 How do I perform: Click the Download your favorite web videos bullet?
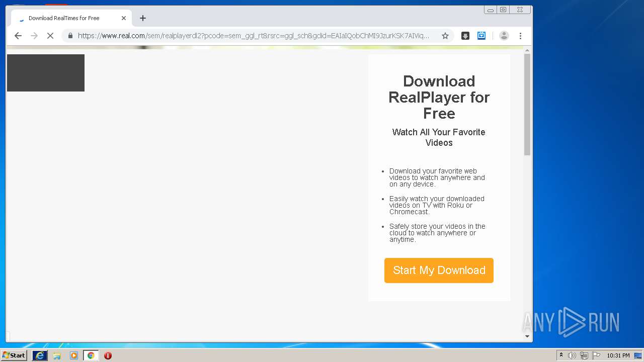437,177
